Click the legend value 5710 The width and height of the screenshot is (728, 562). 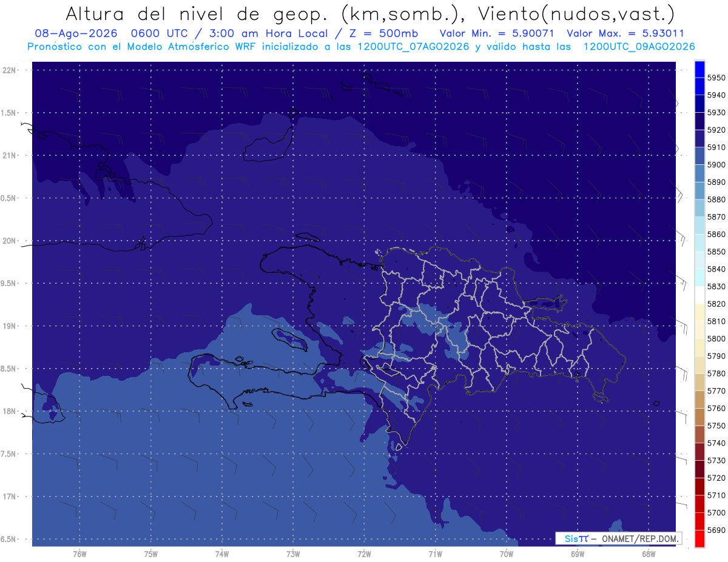(716, 495)
